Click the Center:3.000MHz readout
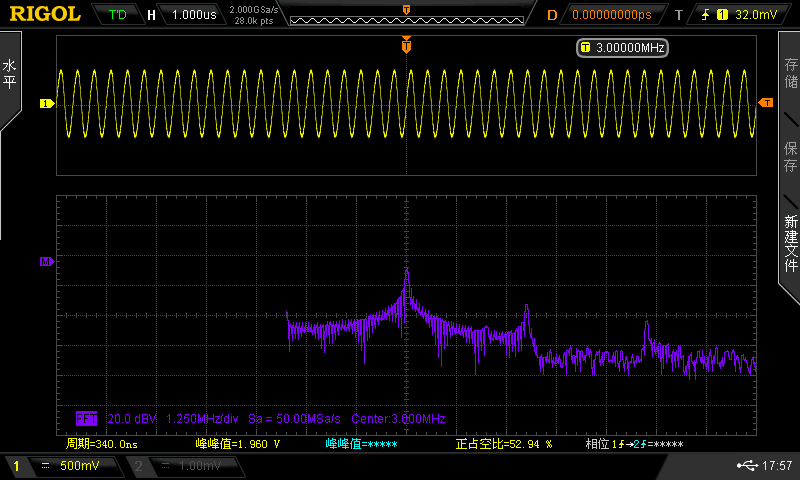This screenshot has height=480, width=800. tap(398, 419)
